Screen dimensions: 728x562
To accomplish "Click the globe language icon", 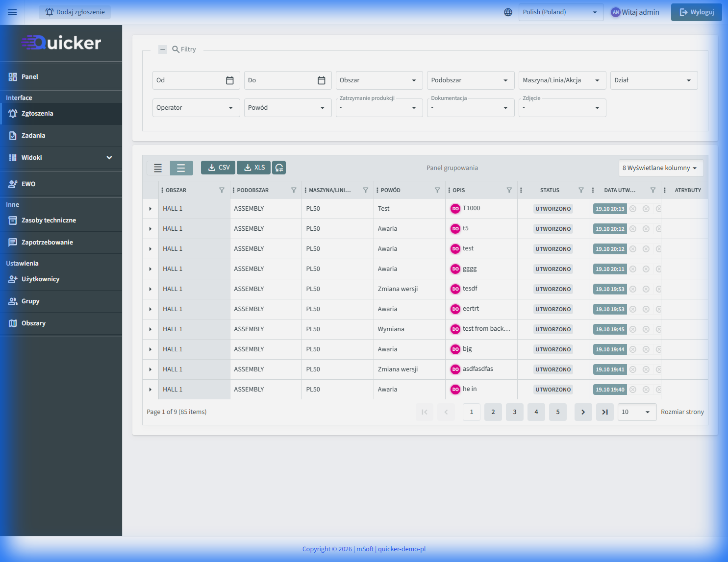I will point(508,12).
